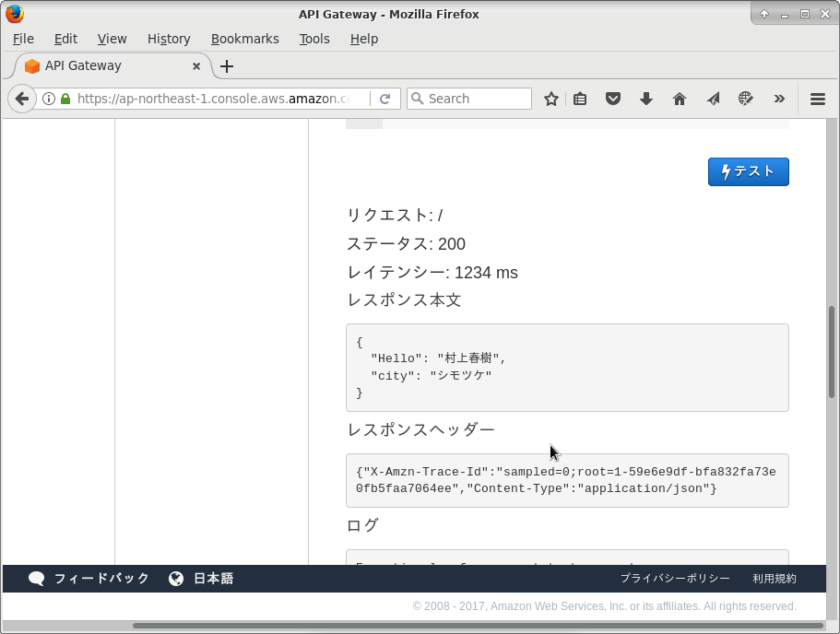The image size is (840, 634).
Task: Click the Firefox logo in title bar
Action: pyautogui.click(x=15, y=14)
